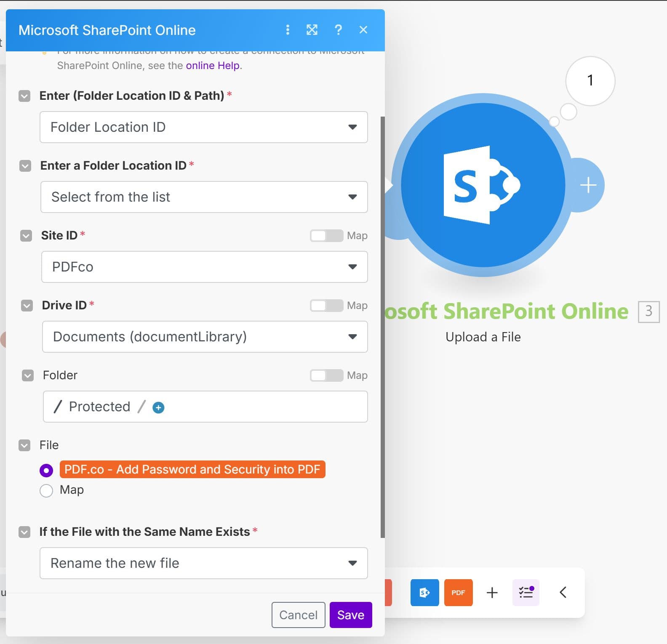Enable the Map switch for Drive ID
667x644 pixels.
point(326,306)
